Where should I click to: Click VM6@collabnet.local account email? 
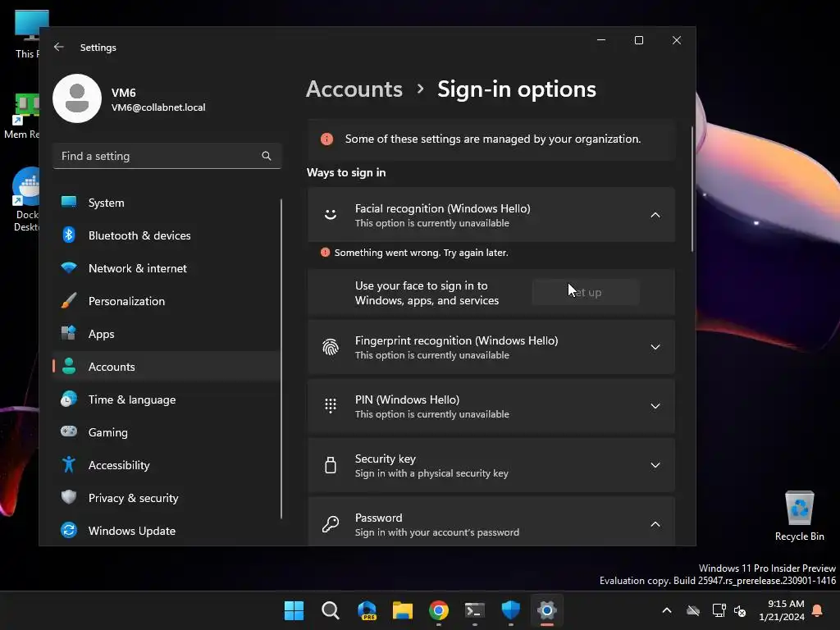click(158, 107)
